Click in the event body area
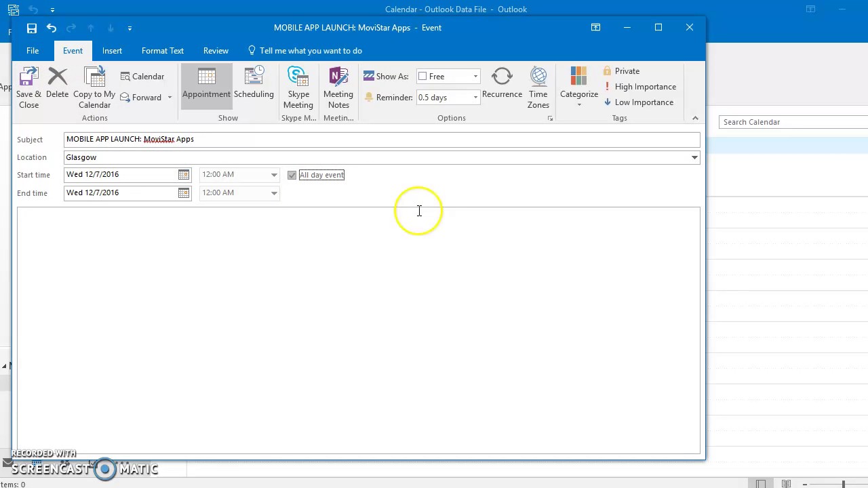 358,330
